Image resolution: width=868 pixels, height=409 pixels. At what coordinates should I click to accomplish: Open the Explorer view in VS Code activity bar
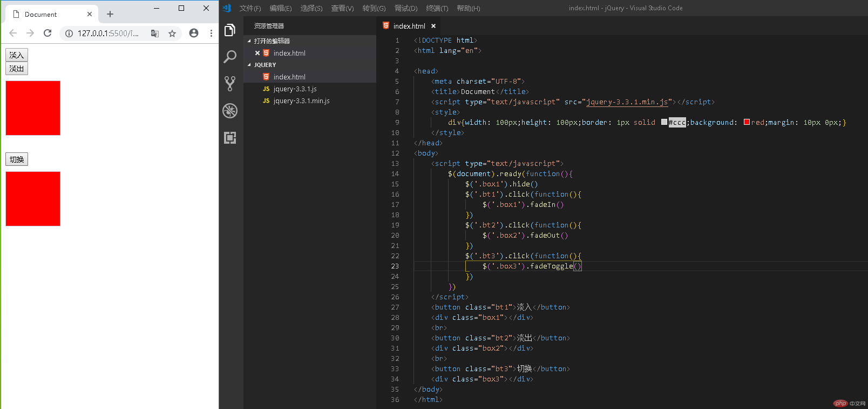pos(230,30)
